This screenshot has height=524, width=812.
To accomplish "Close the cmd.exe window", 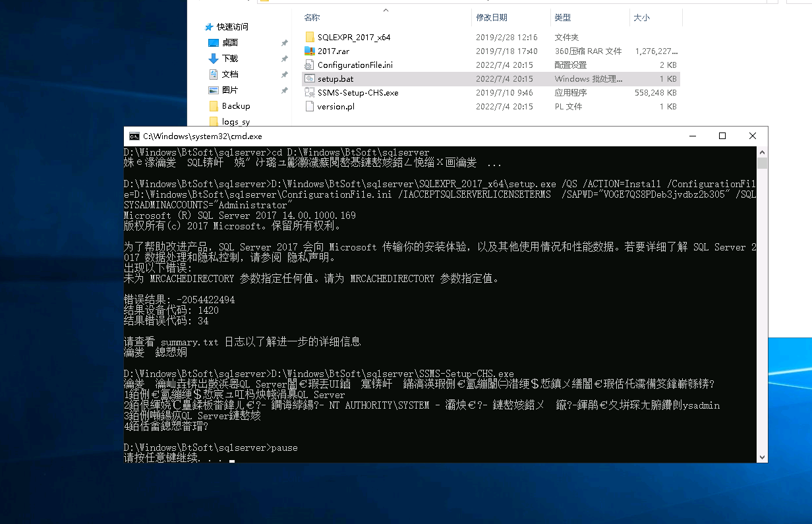I will (x=753, y=136).
